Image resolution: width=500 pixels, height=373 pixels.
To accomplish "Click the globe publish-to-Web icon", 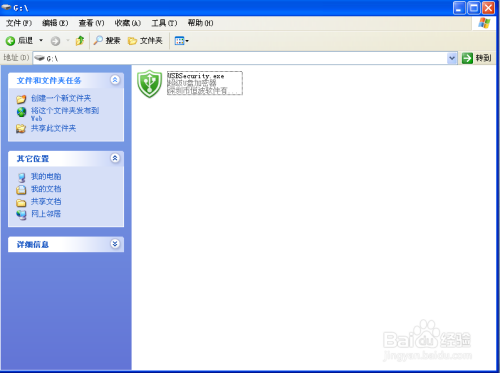I will 21,112.
